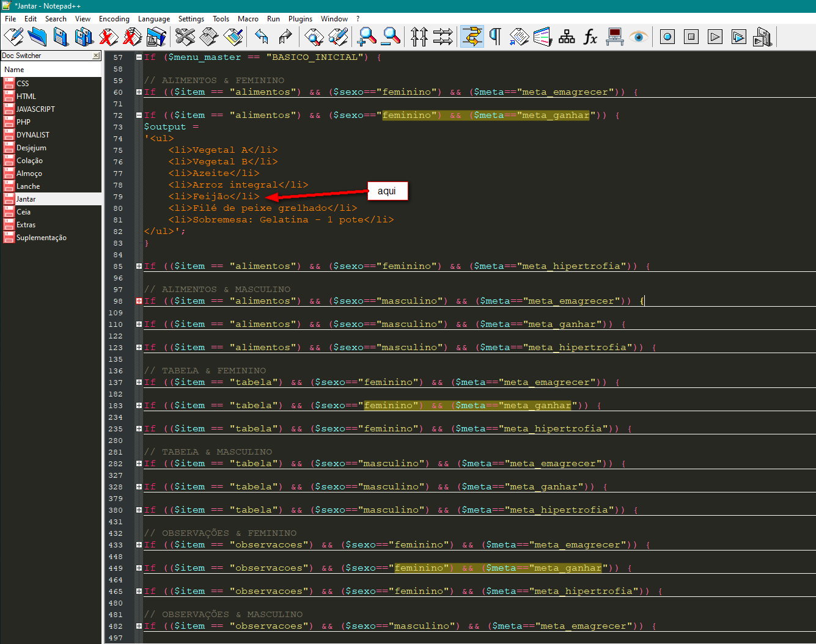Open the Plugins menu

click(x=300, y=19)
